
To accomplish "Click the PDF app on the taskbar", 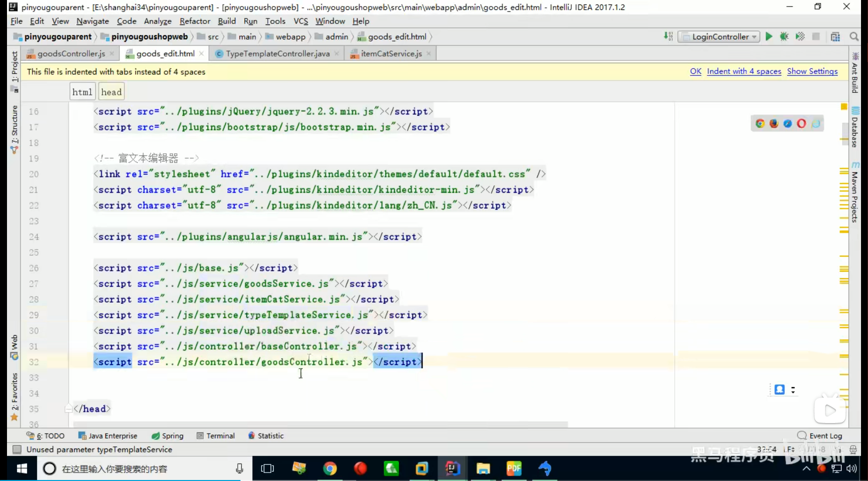I will pos(514,469).
